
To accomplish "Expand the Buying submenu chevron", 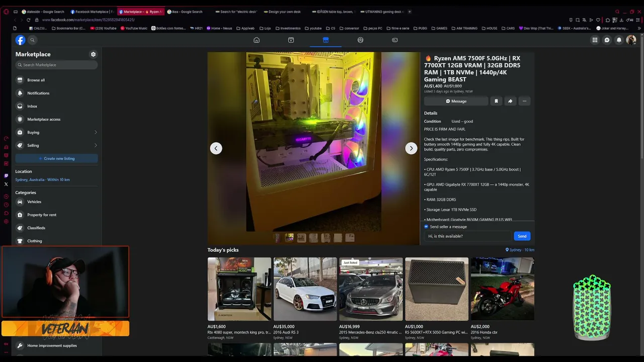I will tap(96, 132).
